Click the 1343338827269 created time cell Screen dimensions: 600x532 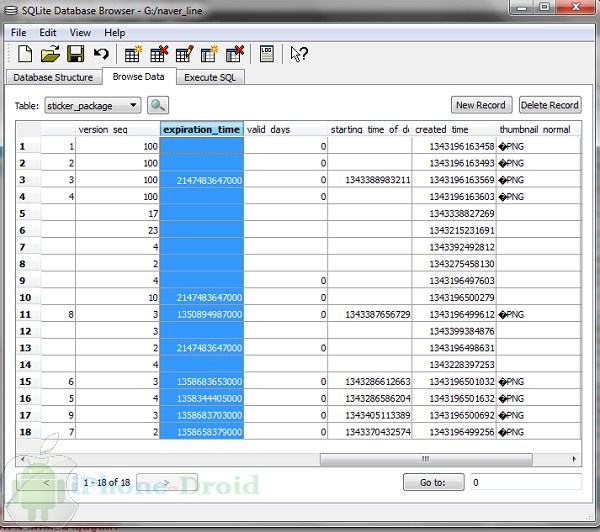click(x=454, y=214)
